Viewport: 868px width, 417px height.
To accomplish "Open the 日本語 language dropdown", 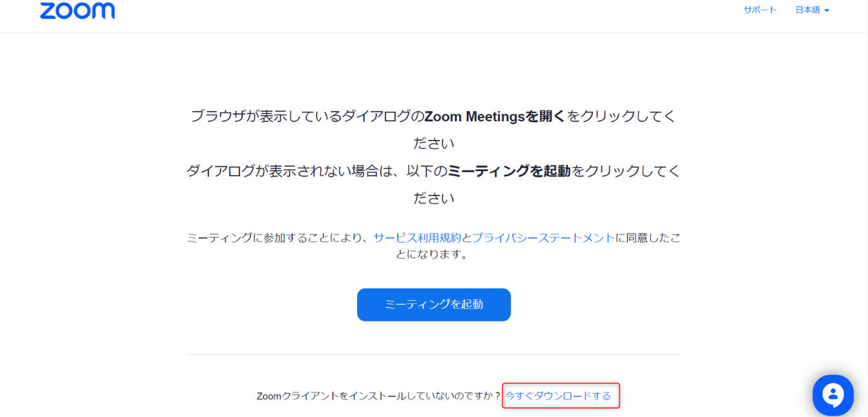I will point(808,10).
